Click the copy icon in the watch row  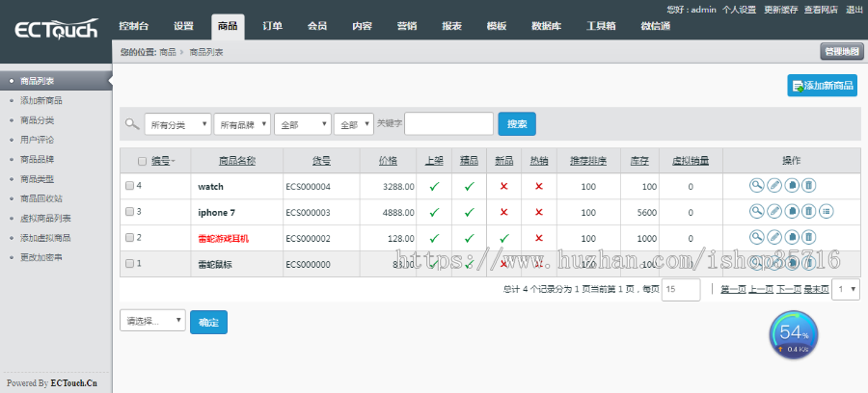click(x=792, y=186)
